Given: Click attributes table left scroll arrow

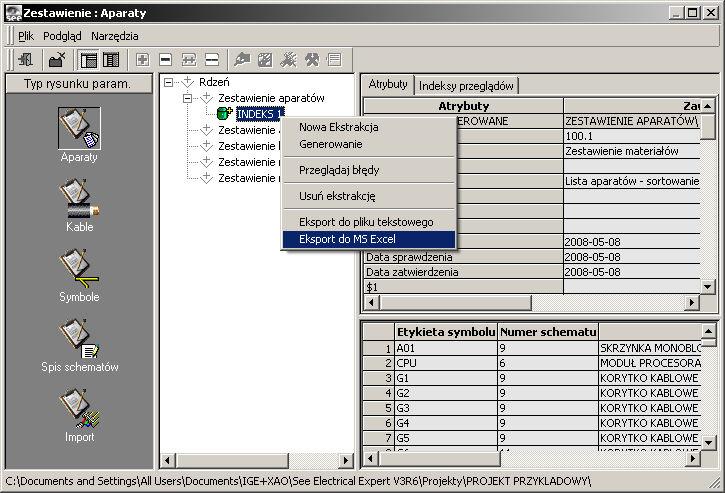Looking at the screenshot, I should point(372,303).
